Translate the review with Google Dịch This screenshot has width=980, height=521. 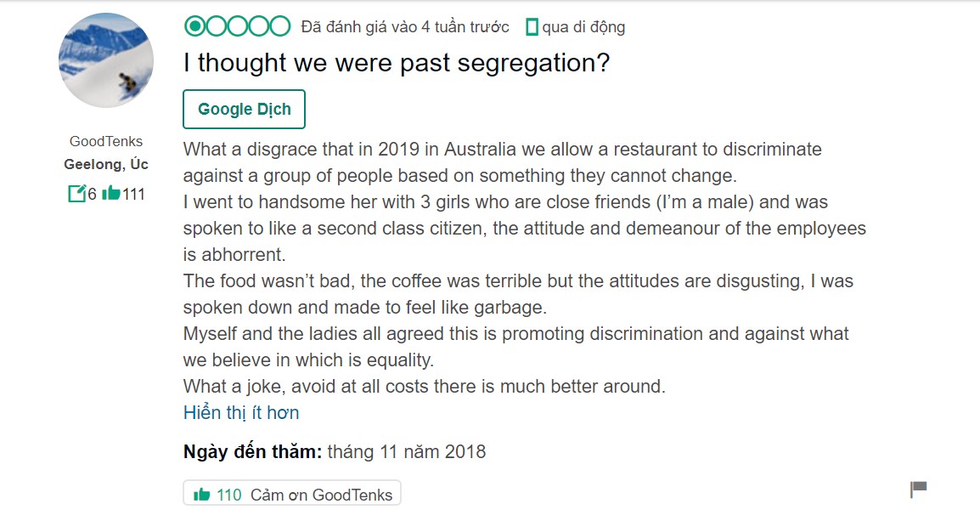pyautogui.click(x=245, y=110)
